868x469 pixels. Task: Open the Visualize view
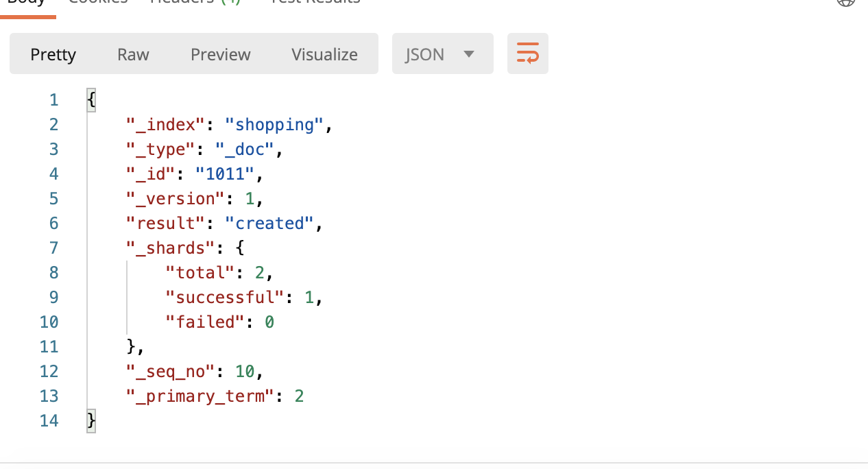pos(324,54)
